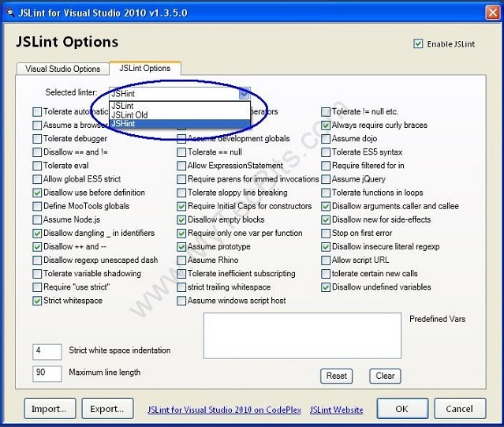
Task: Uncheck Require only one var per function
Action: click(x=181, y=233)
